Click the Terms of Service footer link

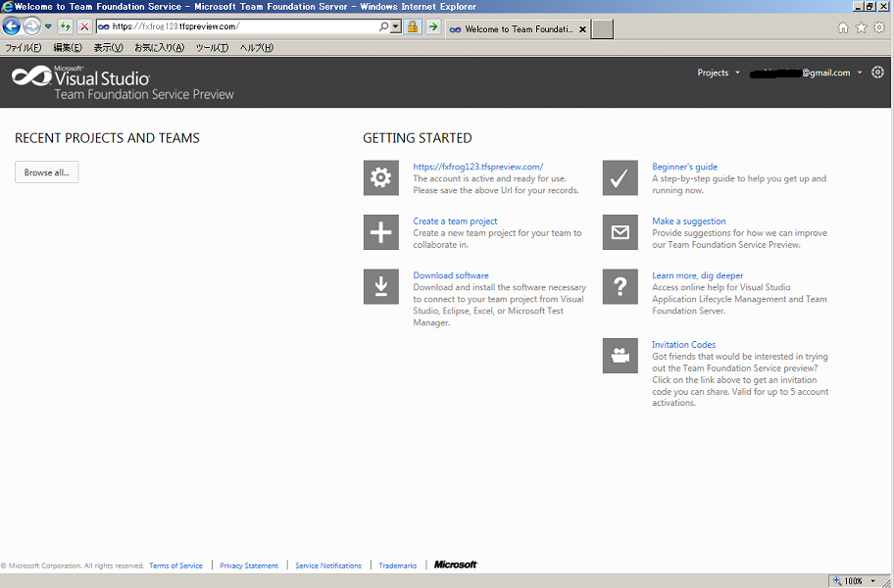pos(175,565)
